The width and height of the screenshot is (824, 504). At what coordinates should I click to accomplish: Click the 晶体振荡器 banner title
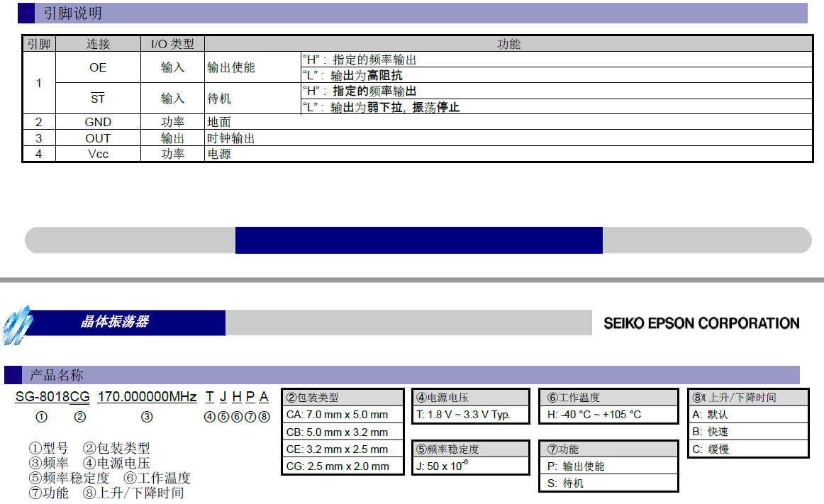115,322
